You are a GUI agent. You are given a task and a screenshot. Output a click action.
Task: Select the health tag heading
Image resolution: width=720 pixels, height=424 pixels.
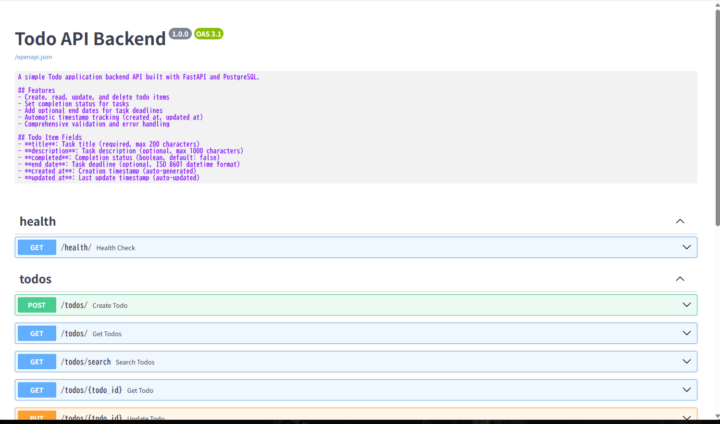[38, 221]
